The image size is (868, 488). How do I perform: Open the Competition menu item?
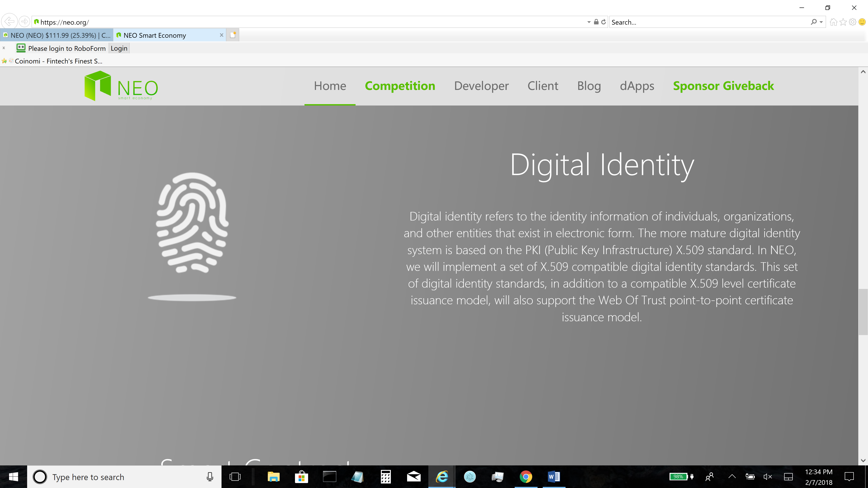pos(400,86)
